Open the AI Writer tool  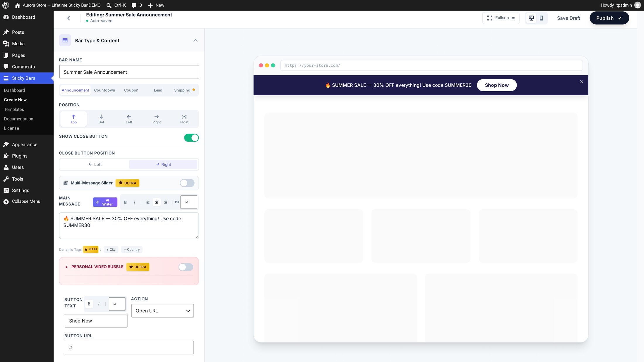click(105, 202)
